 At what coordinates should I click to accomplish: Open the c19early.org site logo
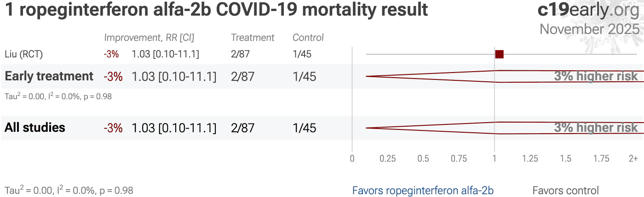[x=588, y=10]
